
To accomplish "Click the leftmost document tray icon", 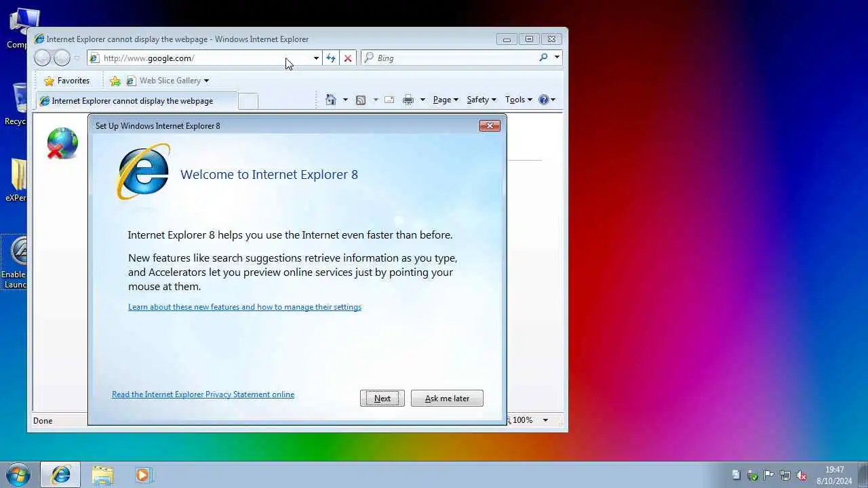I will [736, 475].
